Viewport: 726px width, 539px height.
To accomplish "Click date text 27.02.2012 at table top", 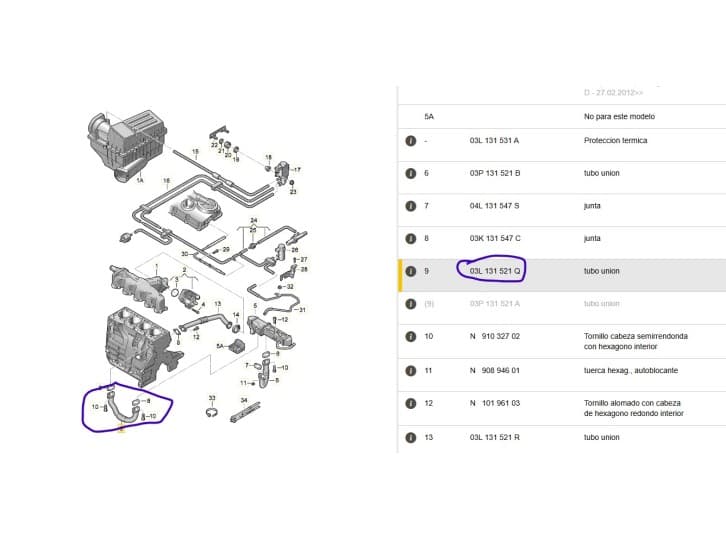I will point(614,93).
